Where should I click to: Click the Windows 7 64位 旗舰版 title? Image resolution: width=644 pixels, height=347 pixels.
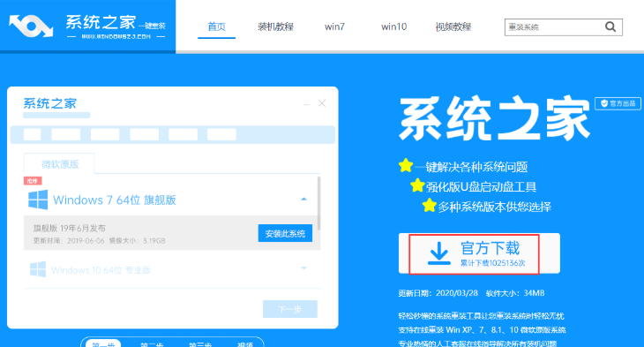pyautogui.click(x=115, y=200)
